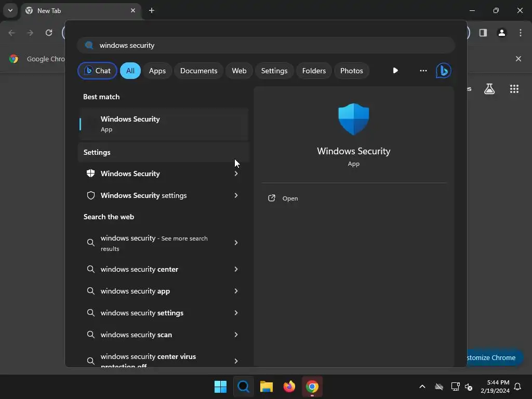532x399 pixels.
Task: Expand the virus protection off result arrow
Action: point(236,361)
